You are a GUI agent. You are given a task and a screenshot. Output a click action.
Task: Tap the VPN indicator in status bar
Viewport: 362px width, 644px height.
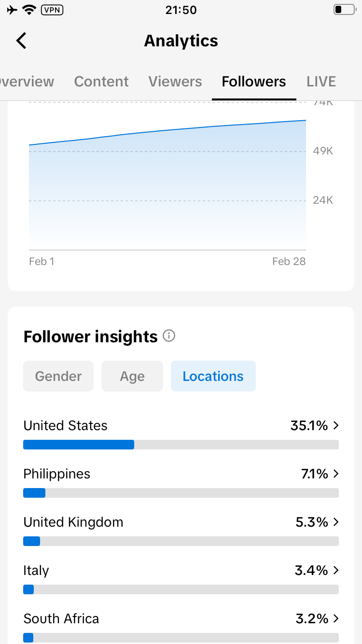click(52, 10)
